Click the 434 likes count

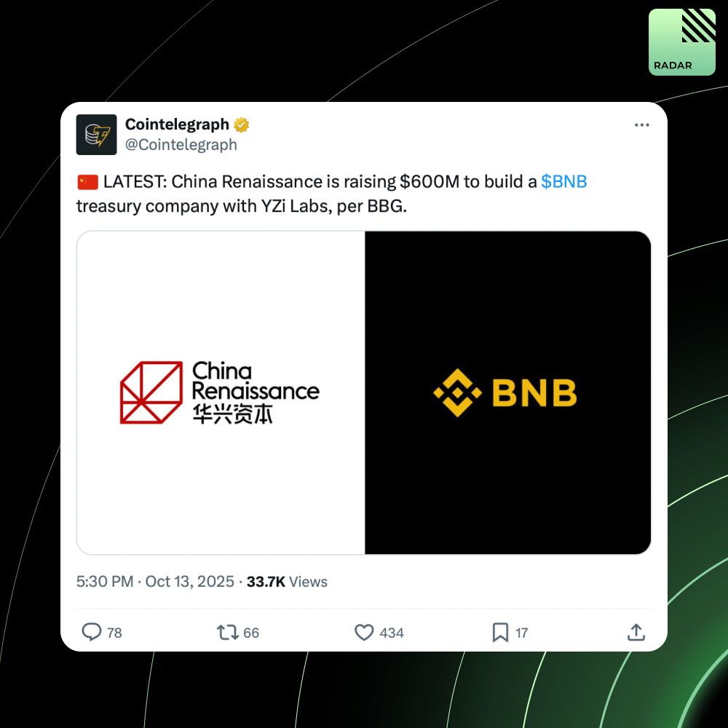(x=392, y=633)
